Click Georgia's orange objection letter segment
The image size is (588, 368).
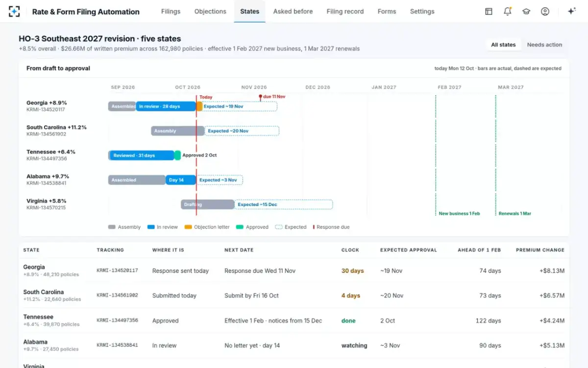pyautogui.click(x=199, y=106)
